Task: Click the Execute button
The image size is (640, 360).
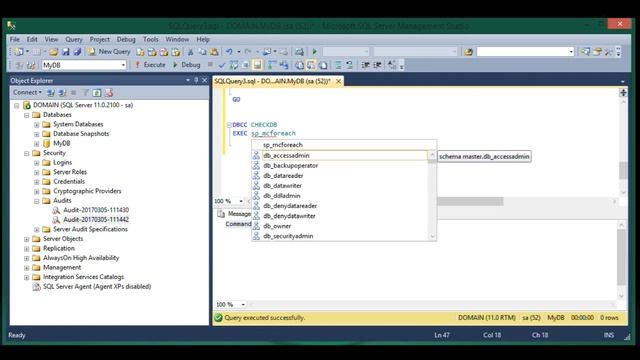Action: click(150, 65)
